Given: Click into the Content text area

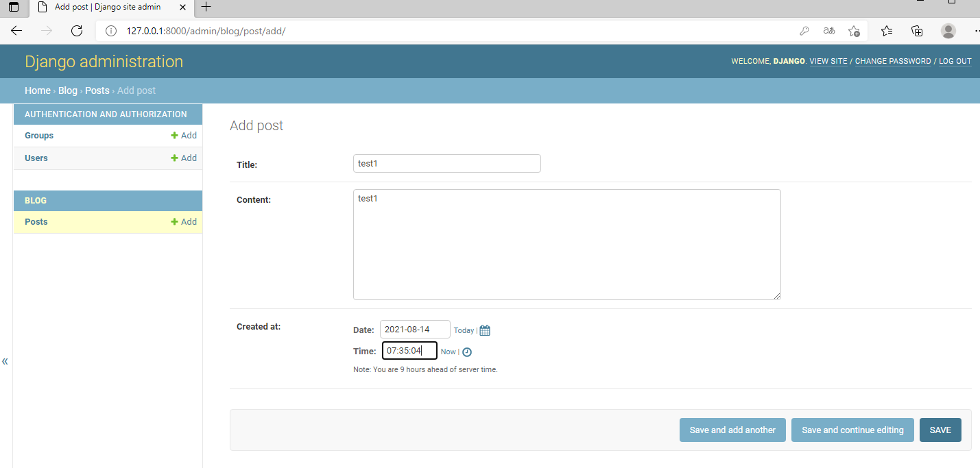Looking at the screenshot, I should [567, 245].
